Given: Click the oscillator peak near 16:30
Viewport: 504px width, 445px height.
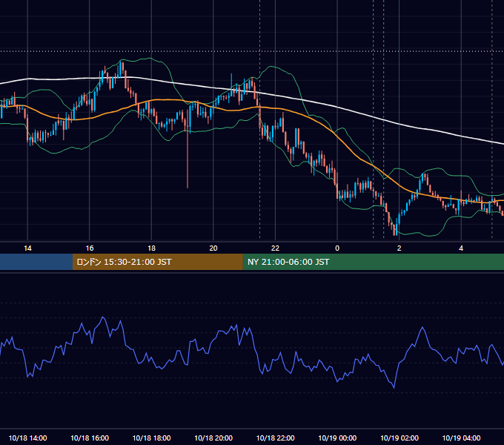Looking at the screenshot, I should [103, 317].
